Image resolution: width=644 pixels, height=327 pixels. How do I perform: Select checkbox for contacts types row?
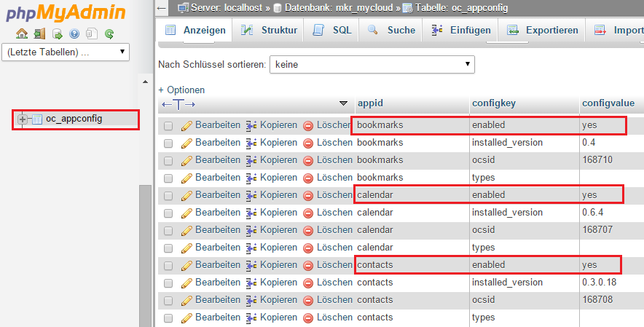(168, 318)
